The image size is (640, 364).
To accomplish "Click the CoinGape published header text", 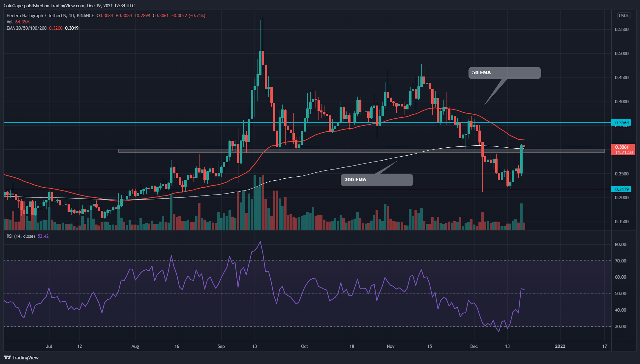I will [x=69, y=6].
